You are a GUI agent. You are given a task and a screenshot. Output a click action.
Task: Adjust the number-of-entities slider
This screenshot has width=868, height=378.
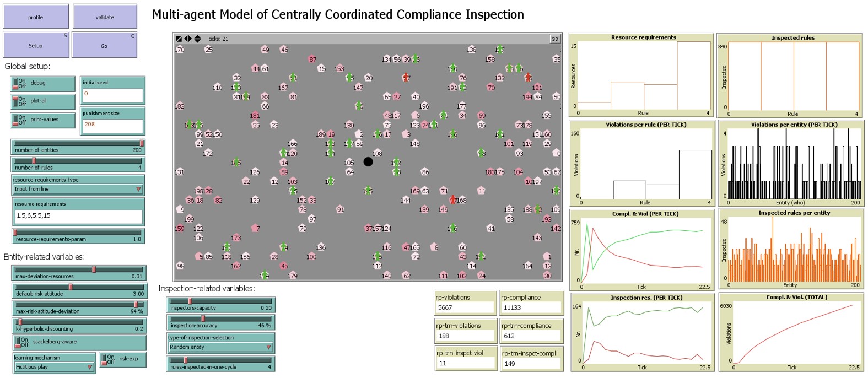coord(78,147)
